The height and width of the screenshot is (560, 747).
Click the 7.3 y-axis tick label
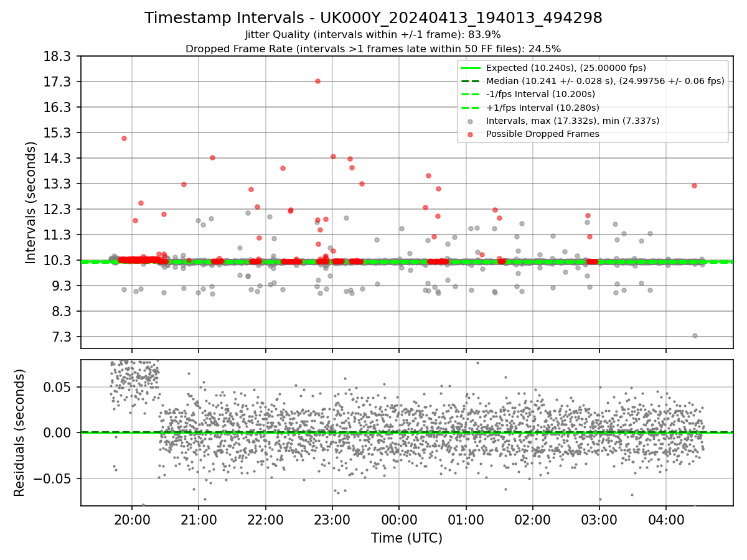(x=60, y=337)
